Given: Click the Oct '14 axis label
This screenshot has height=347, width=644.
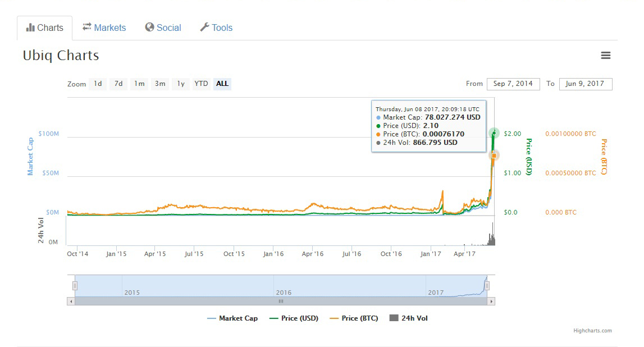Looking at the screenshot, I should click(77, 254).
